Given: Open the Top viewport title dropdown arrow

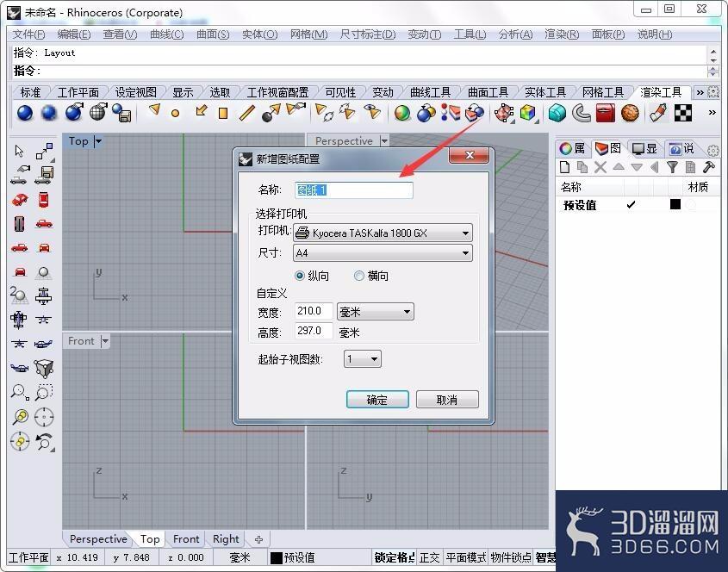Looking at the screenshot, I should click(x=98, y=141).
